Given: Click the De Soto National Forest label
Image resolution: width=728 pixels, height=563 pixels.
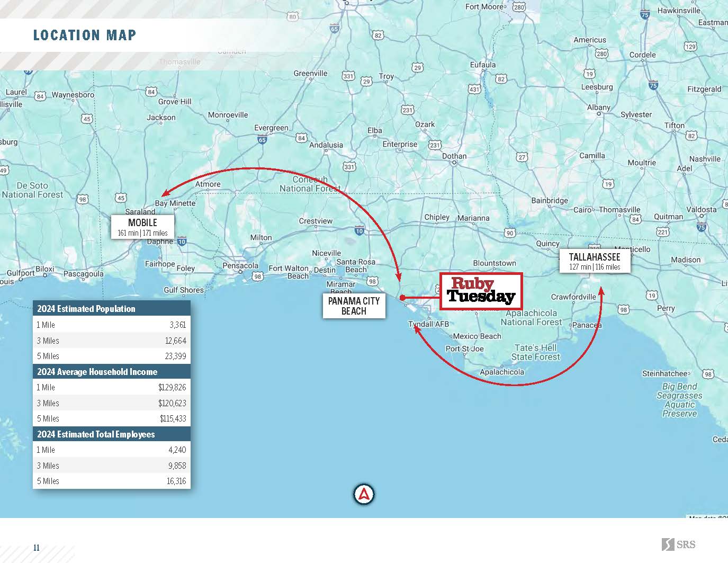Looking at the screenshot, I should pyautogui.click(x=32, y=190).
